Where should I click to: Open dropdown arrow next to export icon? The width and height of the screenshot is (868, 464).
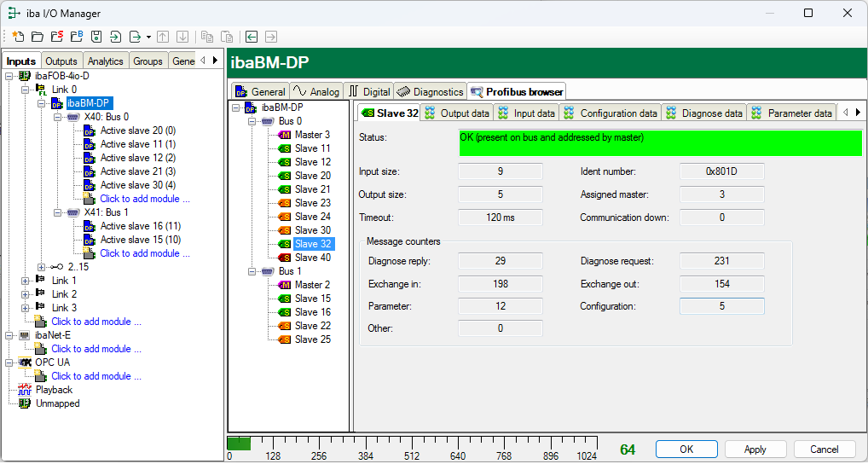[x=148, y=37]
